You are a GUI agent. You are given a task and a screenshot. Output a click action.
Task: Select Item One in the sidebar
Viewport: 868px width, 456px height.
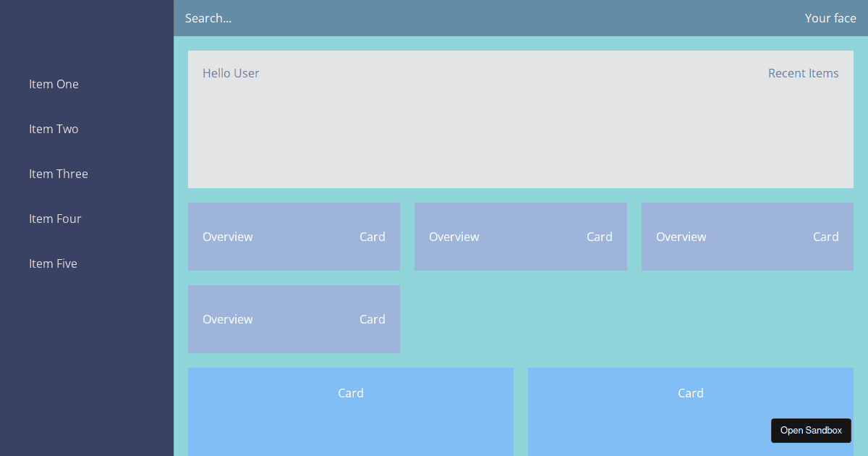coord(54,84)
